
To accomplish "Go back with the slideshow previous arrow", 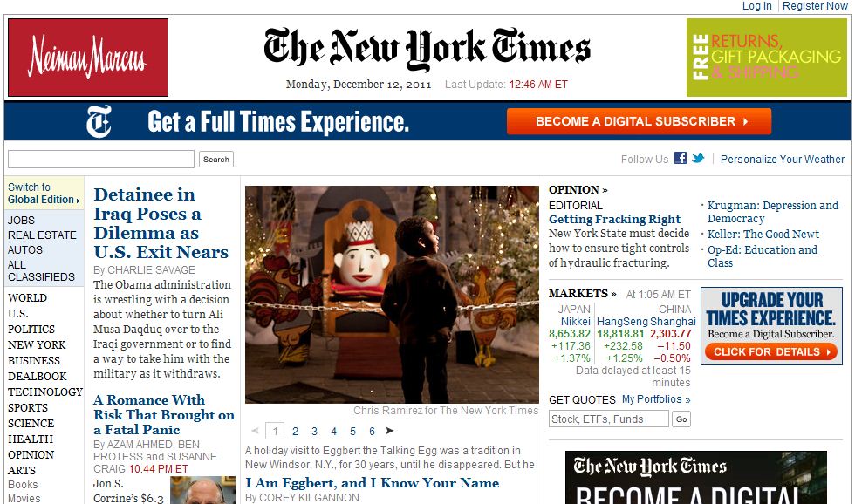I will (255, 431).
